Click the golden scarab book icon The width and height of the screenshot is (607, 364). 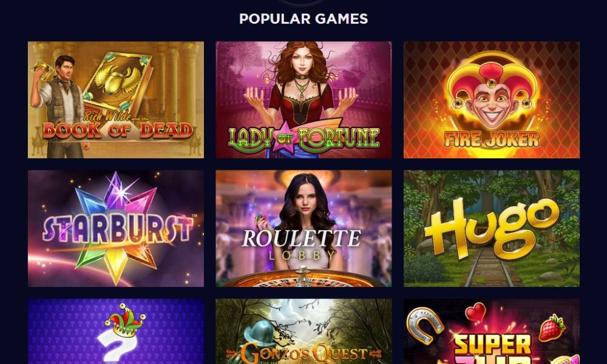click(x=118, y=82)
